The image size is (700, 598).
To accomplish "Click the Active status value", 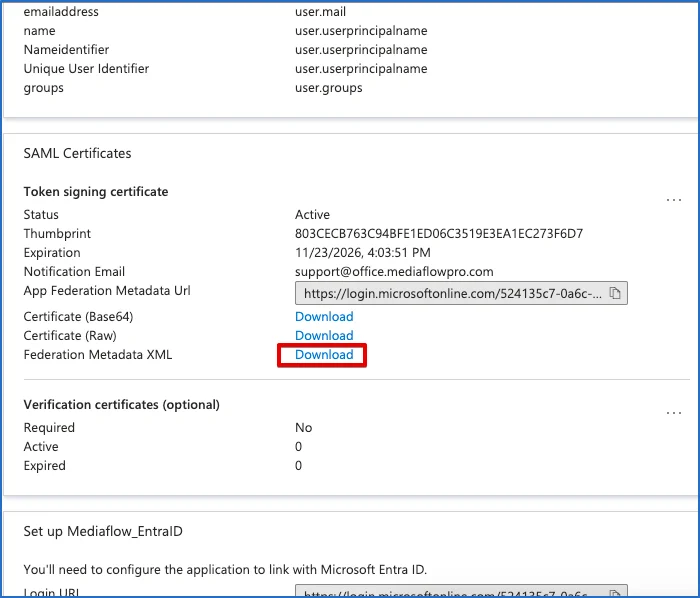I will (x=312, y=215).
